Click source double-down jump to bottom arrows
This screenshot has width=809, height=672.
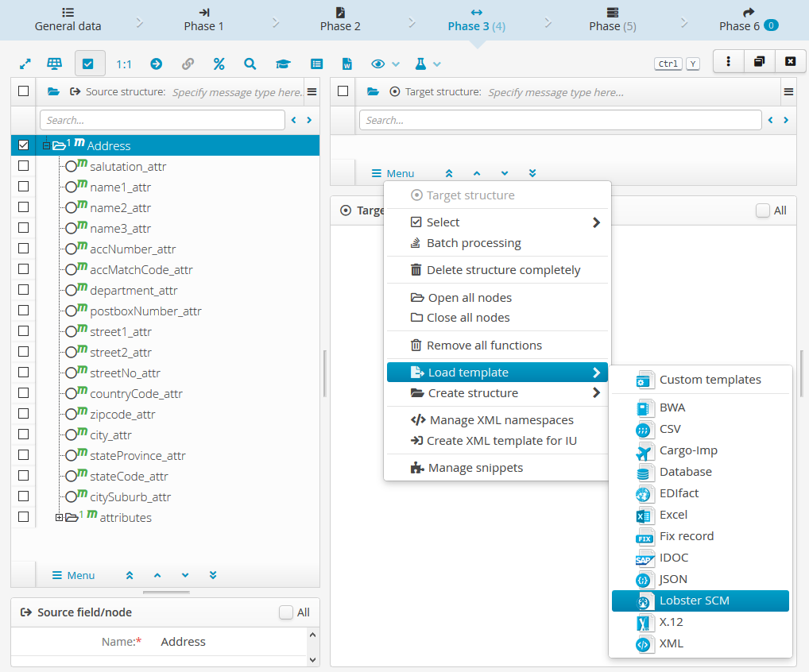213,575
